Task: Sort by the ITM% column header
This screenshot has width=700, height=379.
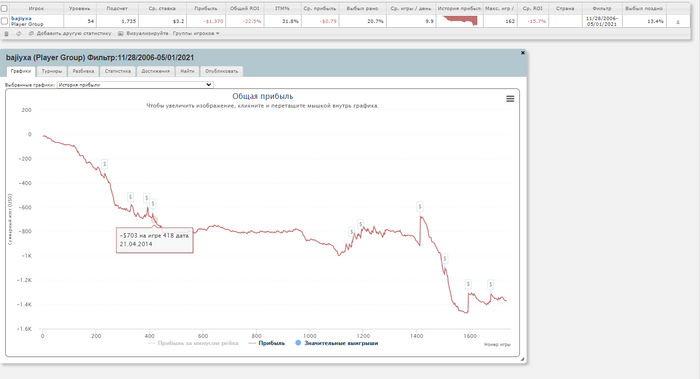Action: [283, 8]
